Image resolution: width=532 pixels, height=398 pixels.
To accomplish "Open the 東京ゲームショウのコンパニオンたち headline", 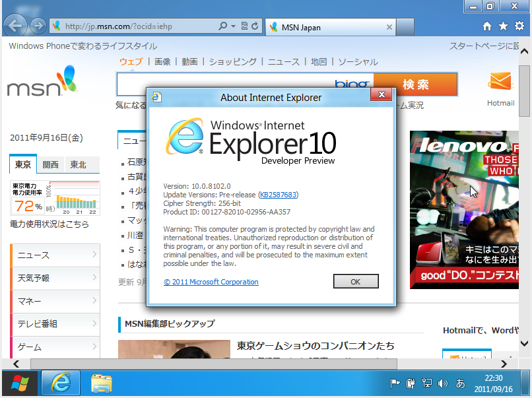I will (316, 346).
